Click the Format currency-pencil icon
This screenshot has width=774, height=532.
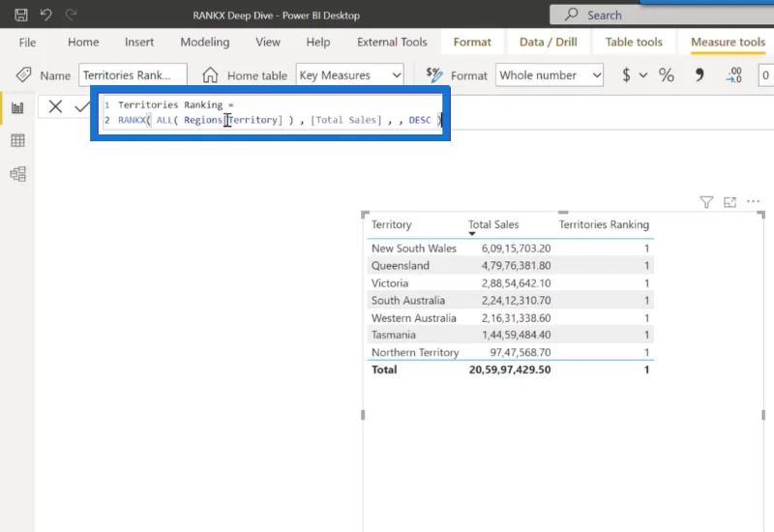pos(434,75)
